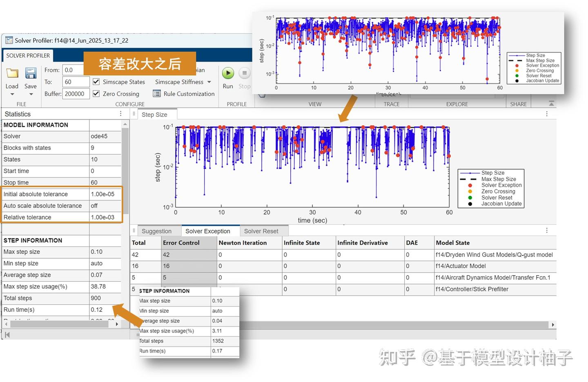Screen dimensions: 588x382
Task: Click the Infinite Derivative column header
Action: click(x=370, y=242)
